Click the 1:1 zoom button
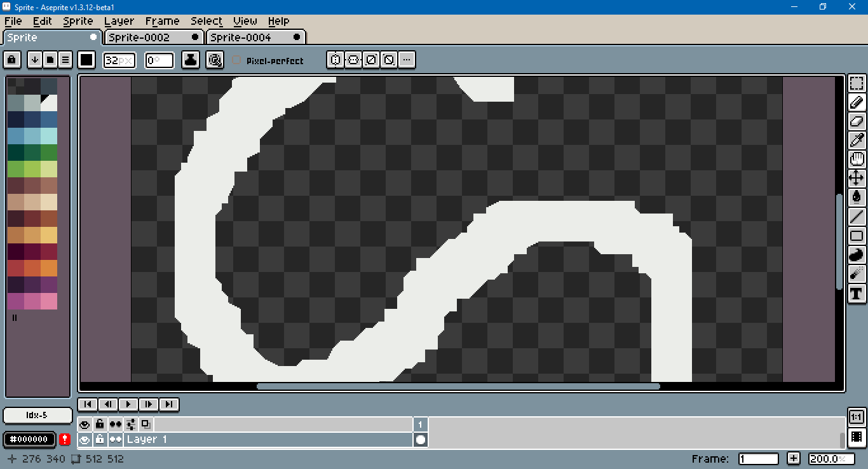 coord(857,418)
